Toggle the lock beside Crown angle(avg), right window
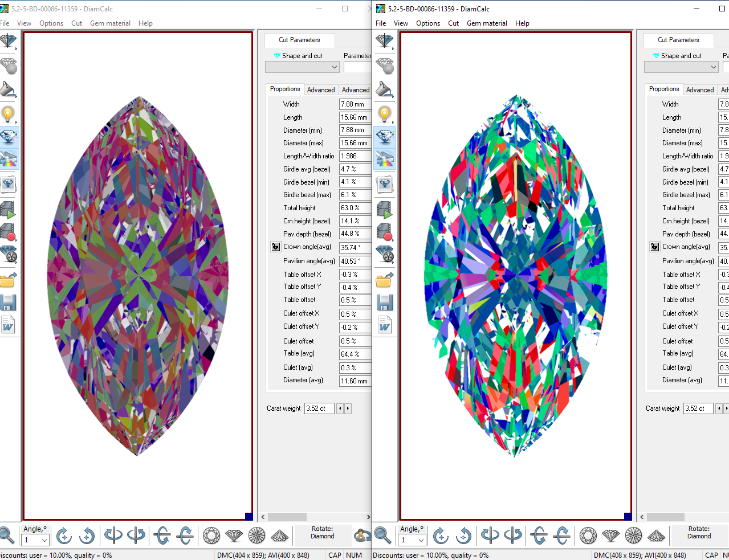This screenshot has width=729, height=560. coord(654,247)
